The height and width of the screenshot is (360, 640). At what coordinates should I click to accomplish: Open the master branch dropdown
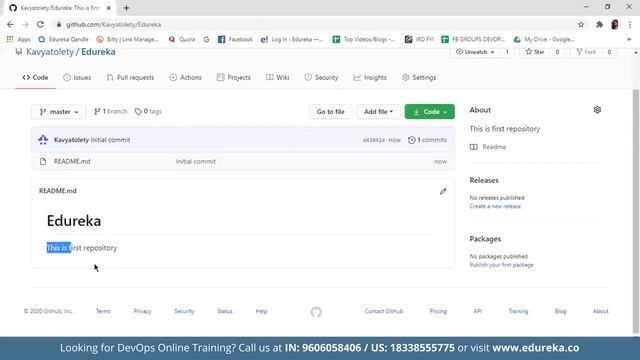pyautogui.click(x=59, y=111)
